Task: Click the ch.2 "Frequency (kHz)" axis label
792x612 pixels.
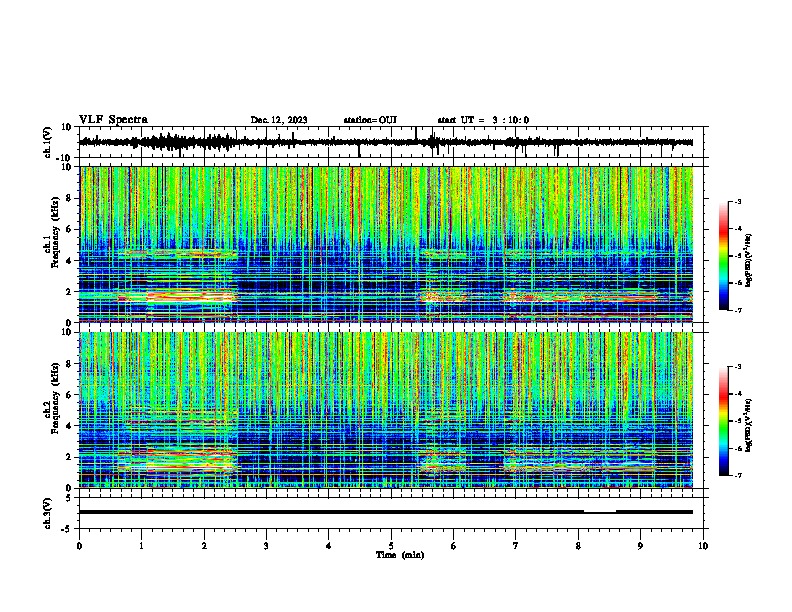Action: [55, 398]
